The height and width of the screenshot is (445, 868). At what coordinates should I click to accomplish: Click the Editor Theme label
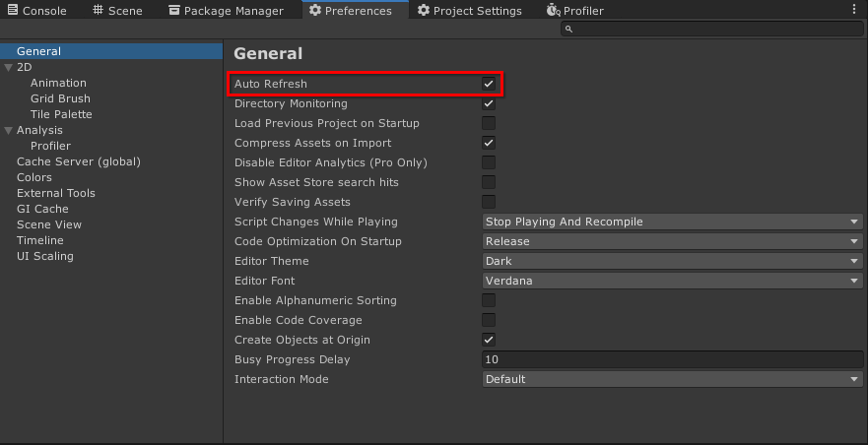click(x=271, y=261)
